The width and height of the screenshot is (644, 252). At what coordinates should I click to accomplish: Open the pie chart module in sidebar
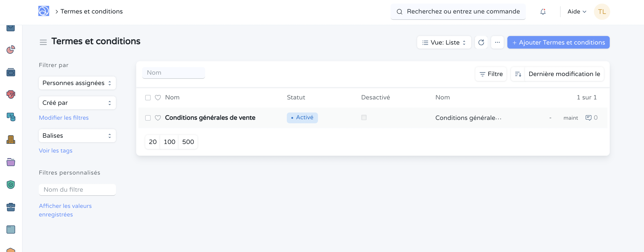11,50
